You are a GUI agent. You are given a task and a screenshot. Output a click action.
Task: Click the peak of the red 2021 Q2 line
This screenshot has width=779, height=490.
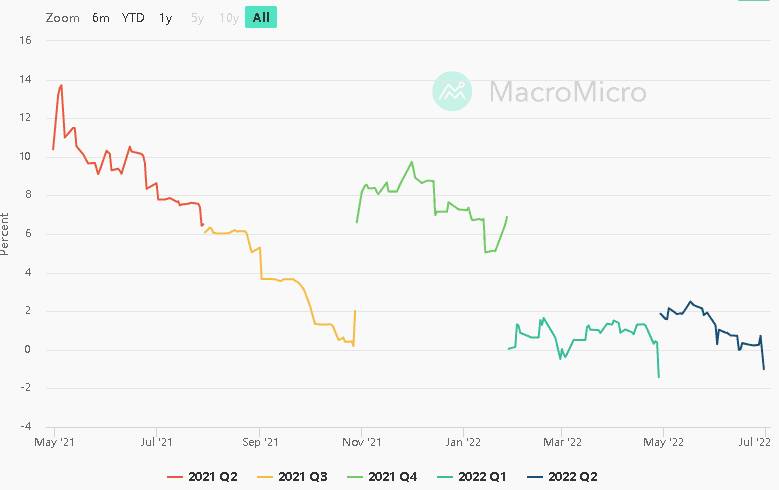(x=62, y=85)
